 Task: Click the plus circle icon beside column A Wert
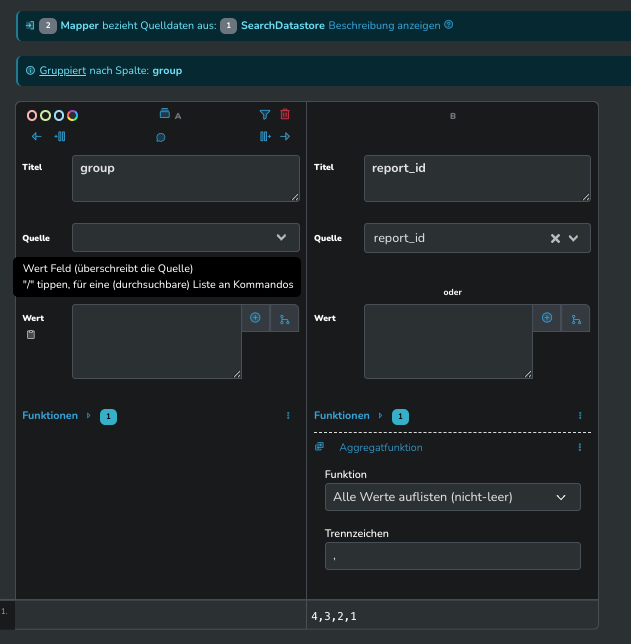pos(255,318)
